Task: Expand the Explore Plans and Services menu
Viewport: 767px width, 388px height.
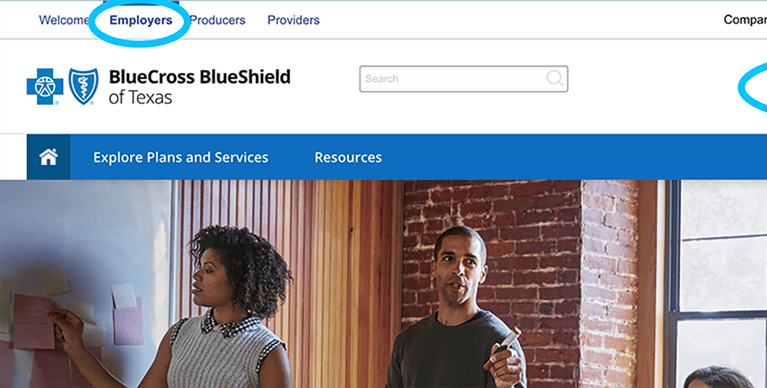Action: pos(180,157)
